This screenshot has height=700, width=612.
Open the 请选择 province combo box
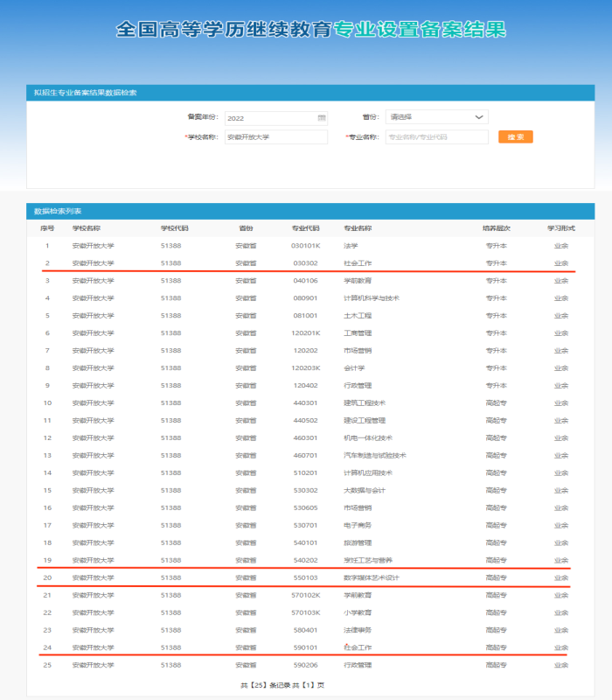click(436, 116)
